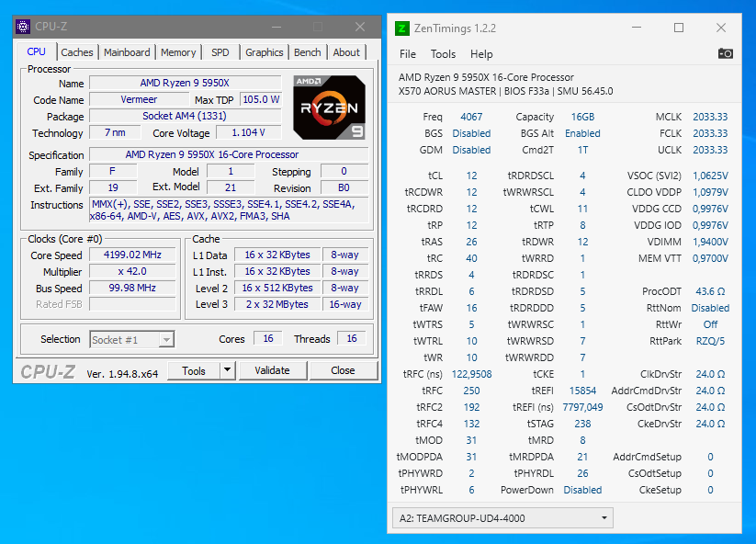Screen dimensions: 756x544
Task: Click the Level 3 cache value 2 x 32 MBytes
Action: [277, 304]
